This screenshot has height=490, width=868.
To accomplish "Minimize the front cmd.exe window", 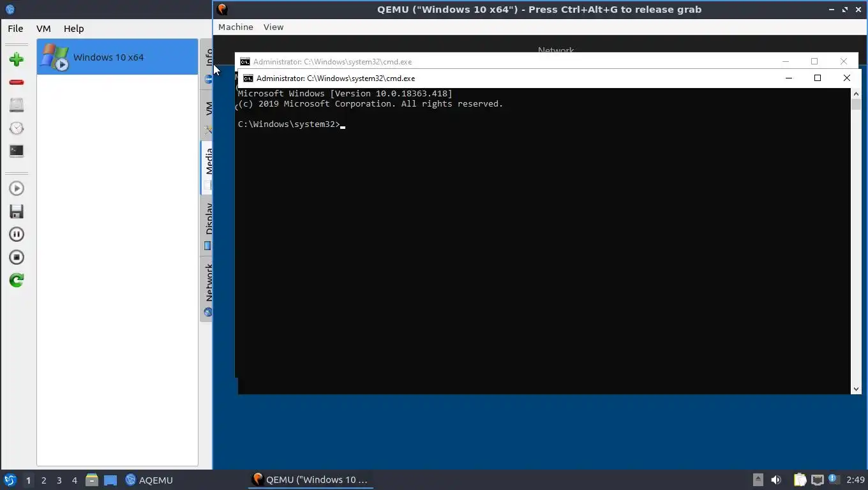I will [x=789, y=78].
